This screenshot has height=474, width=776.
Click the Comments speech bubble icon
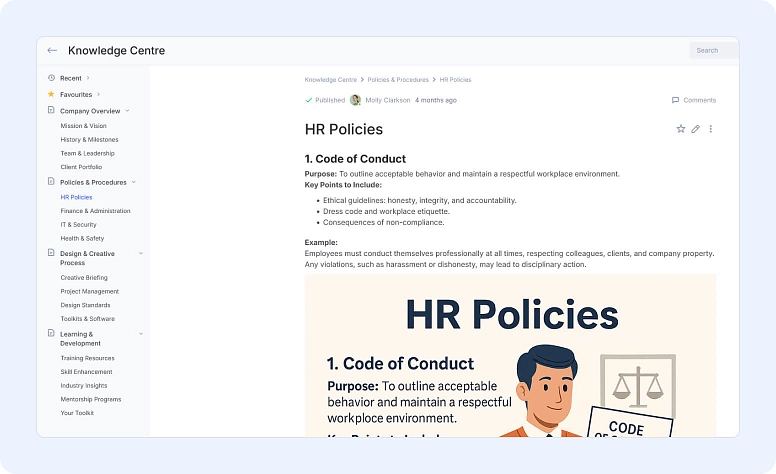675,100
